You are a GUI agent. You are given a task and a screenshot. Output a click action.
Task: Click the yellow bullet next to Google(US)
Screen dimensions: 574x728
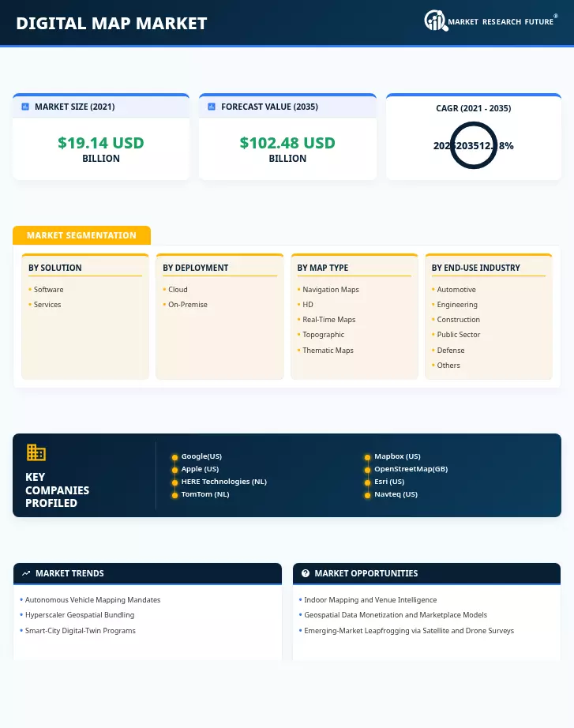pos(174,457)
